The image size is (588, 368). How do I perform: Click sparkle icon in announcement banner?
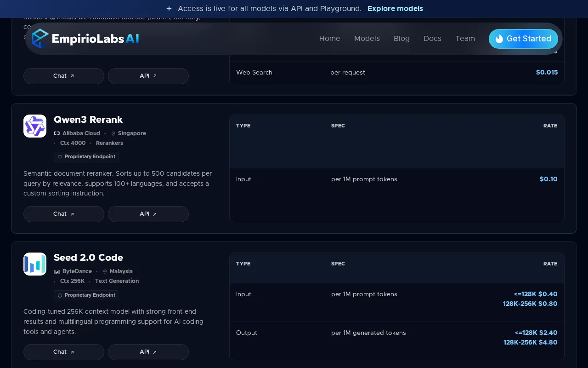[x=169, y=9]
